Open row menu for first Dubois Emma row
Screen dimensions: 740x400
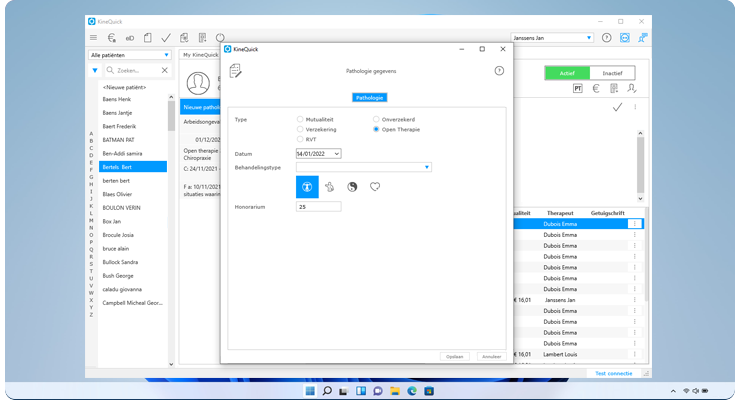click(635, 224)
